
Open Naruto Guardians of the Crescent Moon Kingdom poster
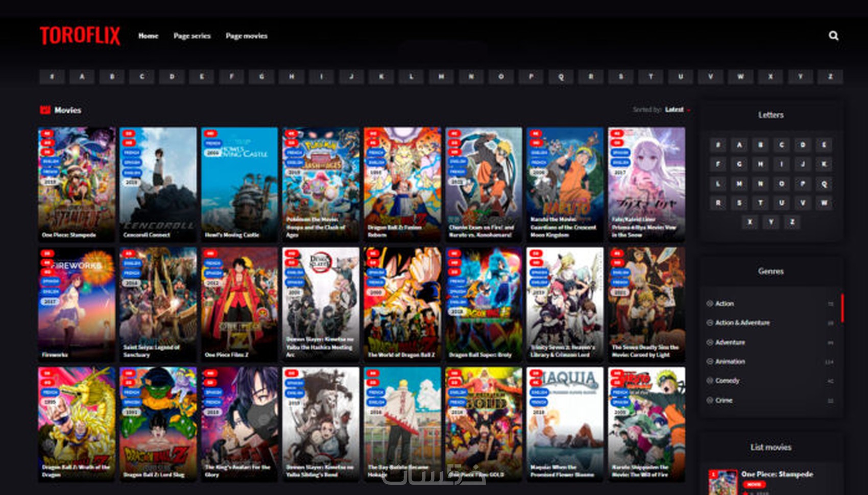pos(565,185)
